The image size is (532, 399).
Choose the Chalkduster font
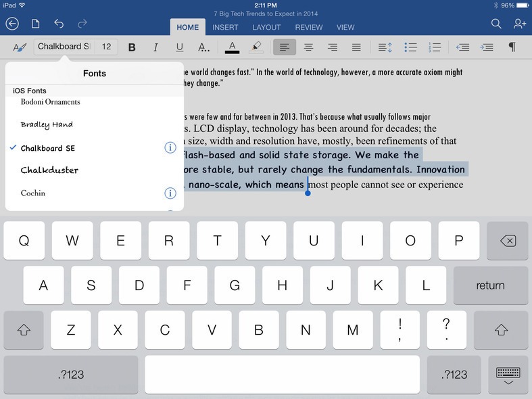click(49, 170)
